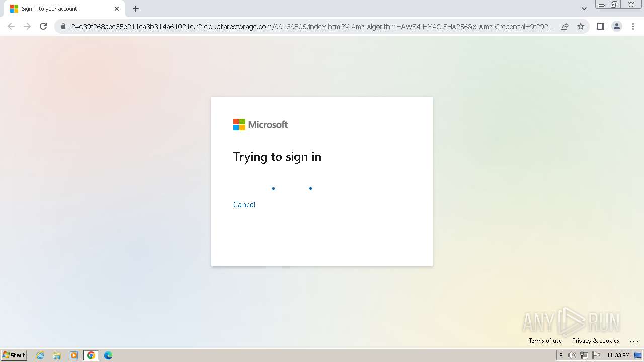The image size is (644, 362).
Task: Open the Chrome profile menu
Action: click(616, 26)
